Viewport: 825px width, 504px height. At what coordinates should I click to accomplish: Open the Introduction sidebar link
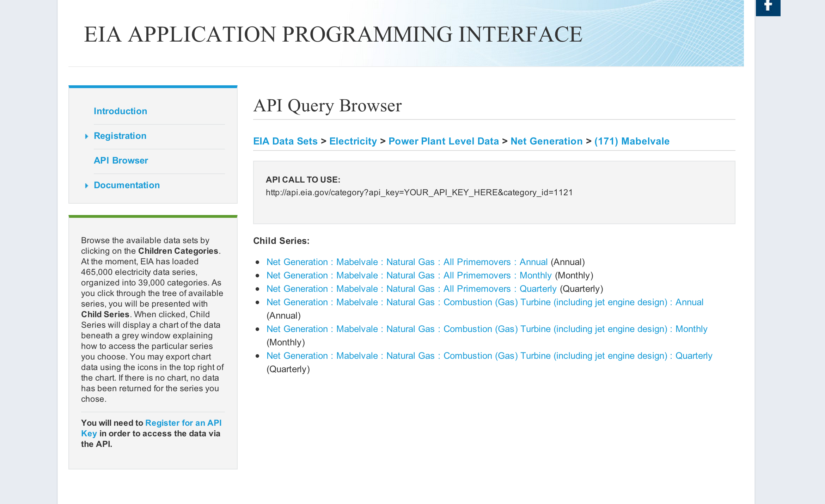(x=120, y=111)
